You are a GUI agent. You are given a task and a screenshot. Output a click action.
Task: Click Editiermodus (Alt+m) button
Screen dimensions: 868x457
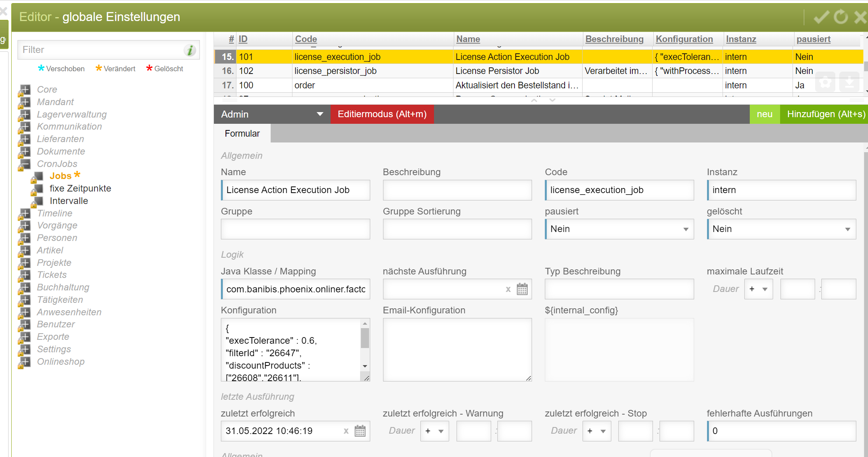tap(382, 114)
